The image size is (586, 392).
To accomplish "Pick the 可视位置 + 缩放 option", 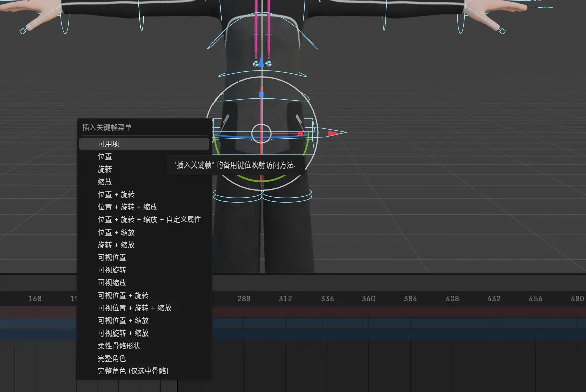I will [x=144, y=321].
